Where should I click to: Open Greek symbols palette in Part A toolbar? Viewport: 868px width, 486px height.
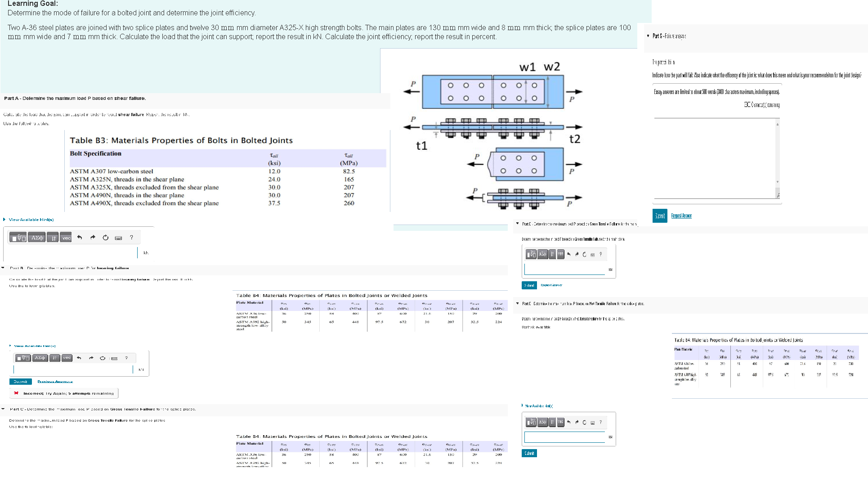click(x=37, y=238)
